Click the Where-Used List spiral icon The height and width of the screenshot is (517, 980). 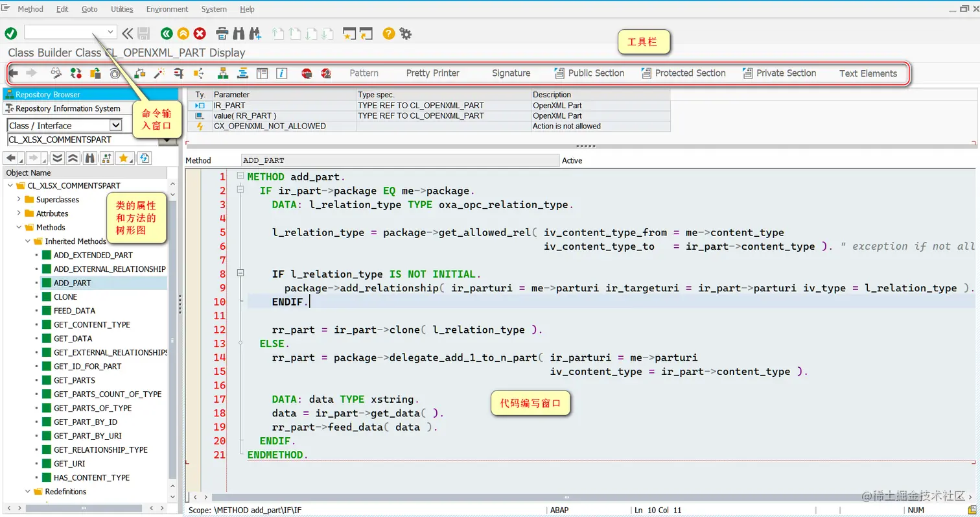point(115,73)
